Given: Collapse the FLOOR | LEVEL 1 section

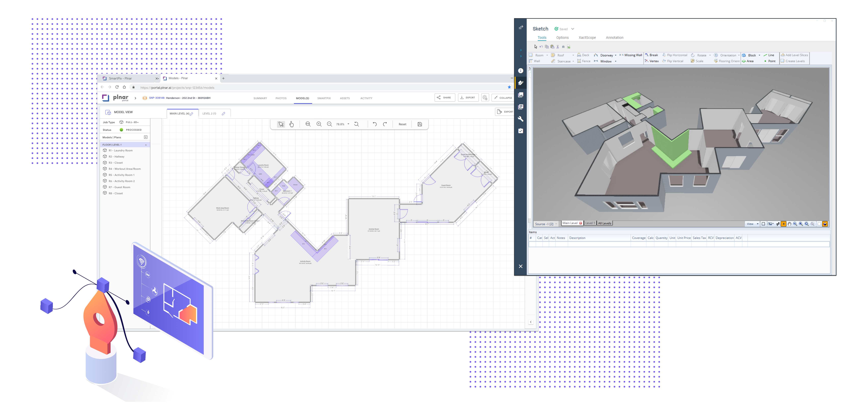Looking at the screenshot, I should pos(146,145).
